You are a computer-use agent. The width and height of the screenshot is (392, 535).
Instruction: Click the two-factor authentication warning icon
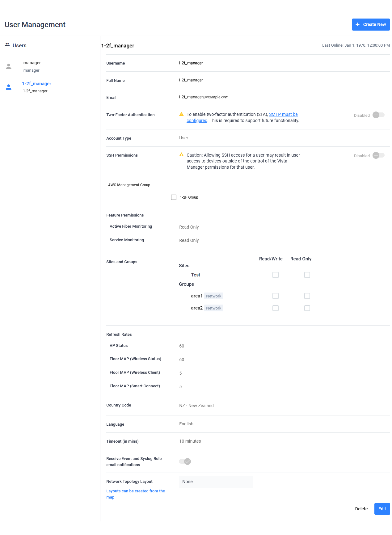(181, 114)
